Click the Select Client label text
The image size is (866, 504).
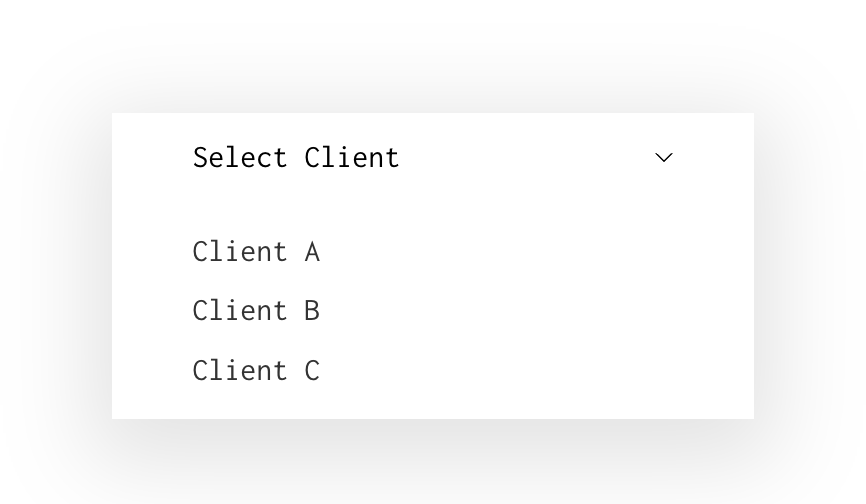296,158
